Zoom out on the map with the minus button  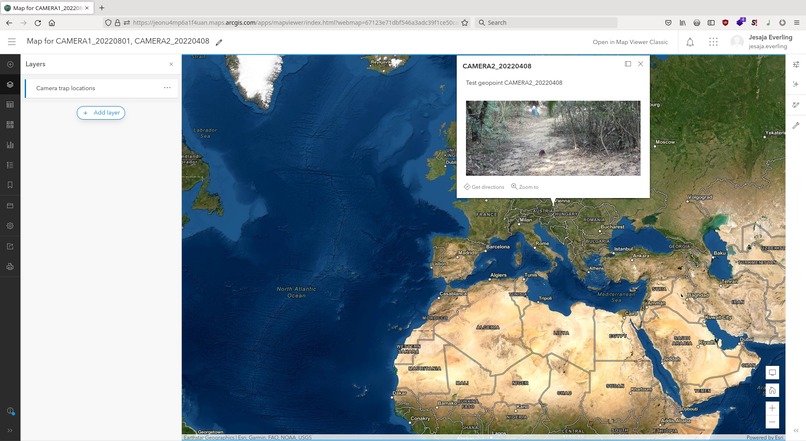[772, 422]
